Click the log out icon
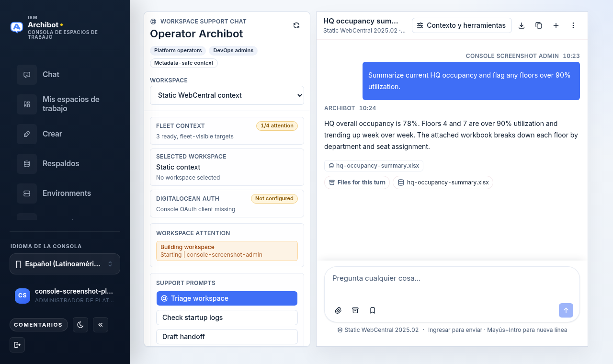This screenshot has height=364, width=613. [x=17, y=345]
